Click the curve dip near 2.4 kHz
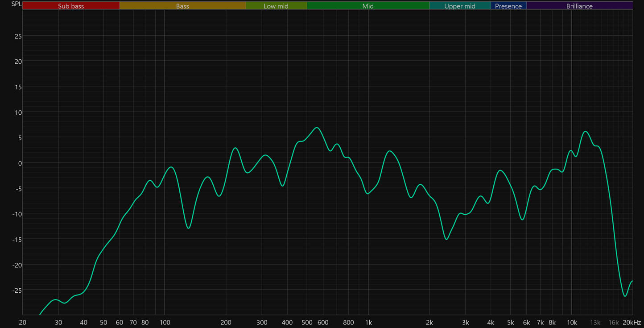 coord(446,239)
